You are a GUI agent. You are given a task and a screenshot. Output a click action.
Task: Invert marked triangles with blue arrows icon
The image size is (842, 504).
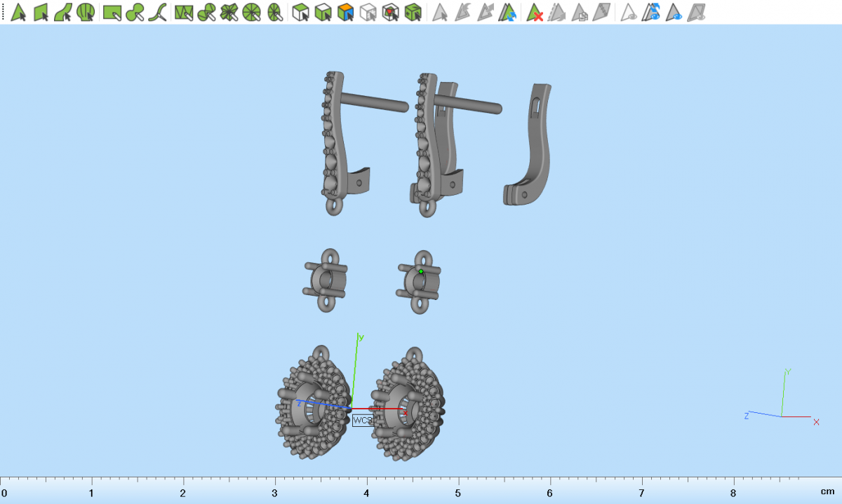coord(507,12)
